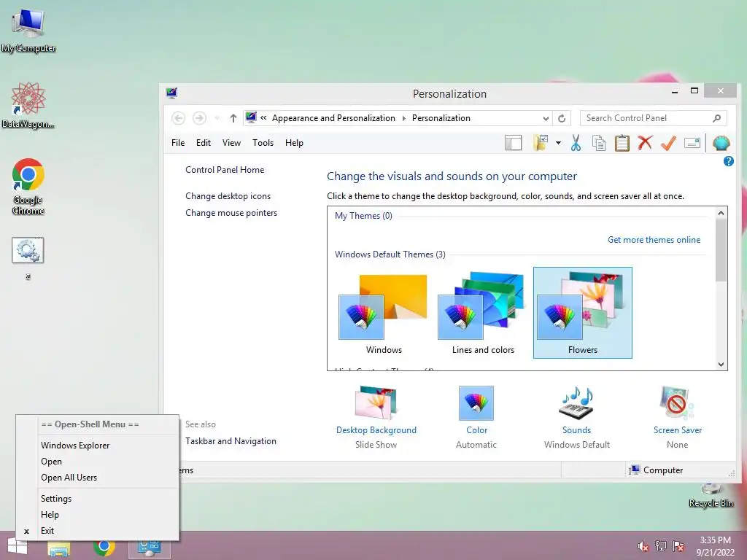
Task: Click the red X Delete icon
Action: point(645,142)
